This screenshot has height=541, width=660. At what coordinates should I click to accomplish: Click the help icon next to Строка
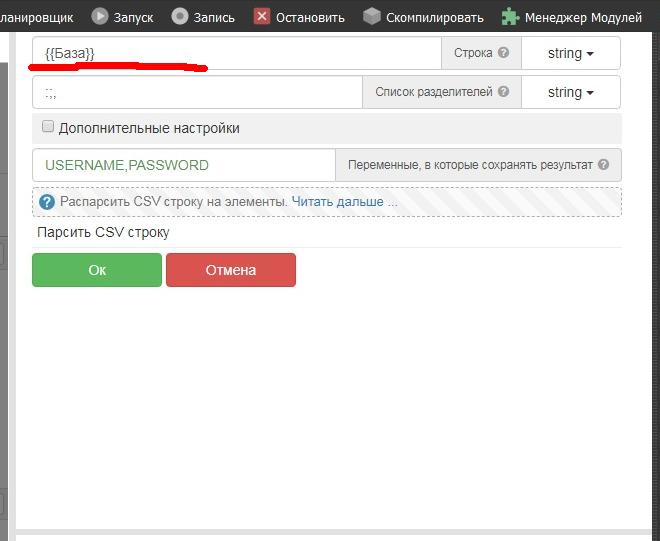[x=503, y=53]
